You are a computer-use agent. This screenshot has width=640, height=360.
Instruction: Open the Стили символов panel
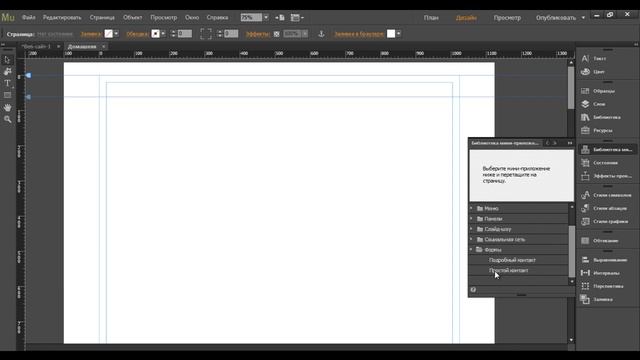pos(607,195)
